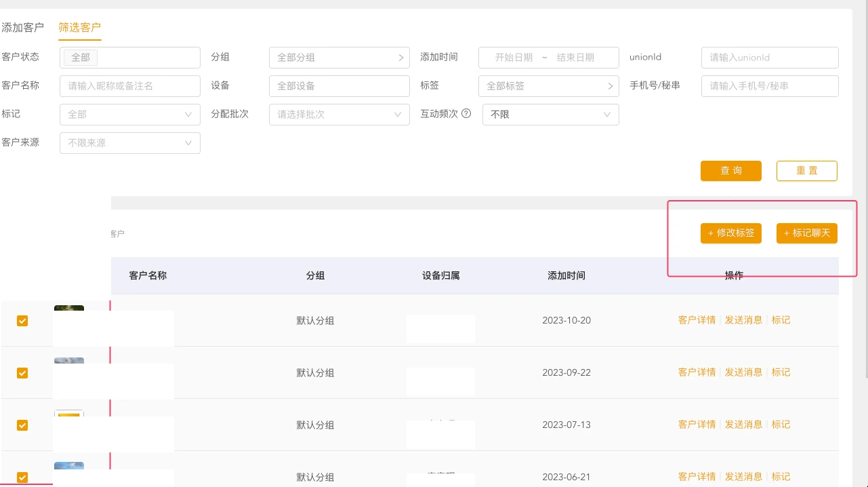Click the 修改标签 button
Screen dimensions: 868x487
731,233
